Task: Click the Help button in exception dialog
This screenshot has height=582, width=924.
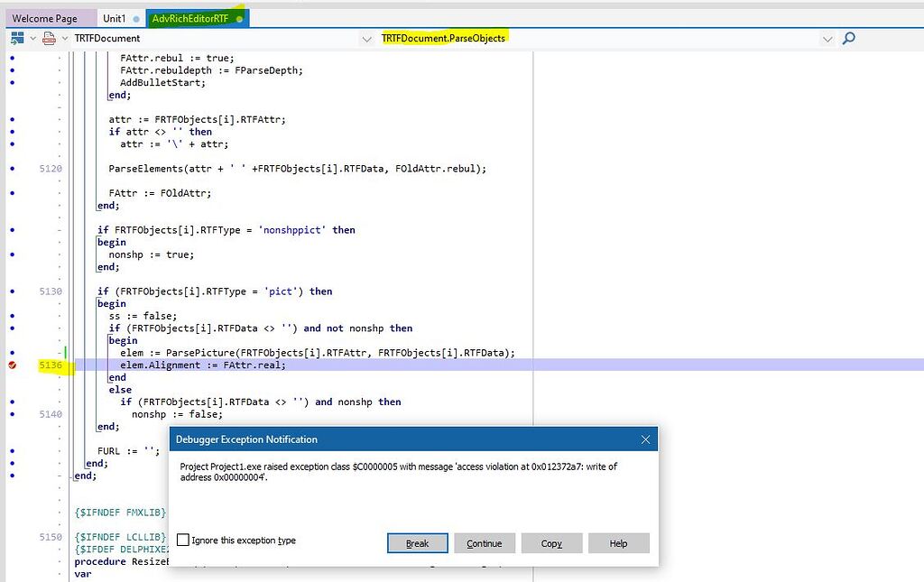Action: click(619, 543)
